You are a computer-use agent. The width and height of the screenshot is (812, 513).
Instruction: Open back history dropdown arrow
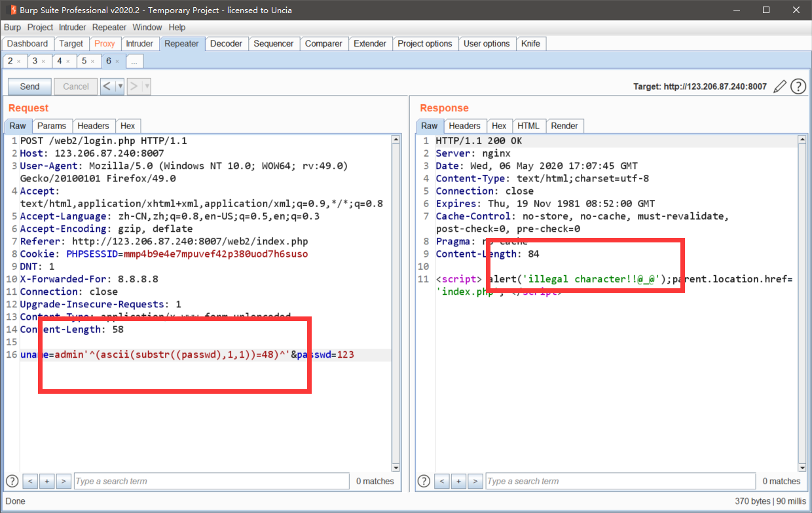tap(120, 86)
